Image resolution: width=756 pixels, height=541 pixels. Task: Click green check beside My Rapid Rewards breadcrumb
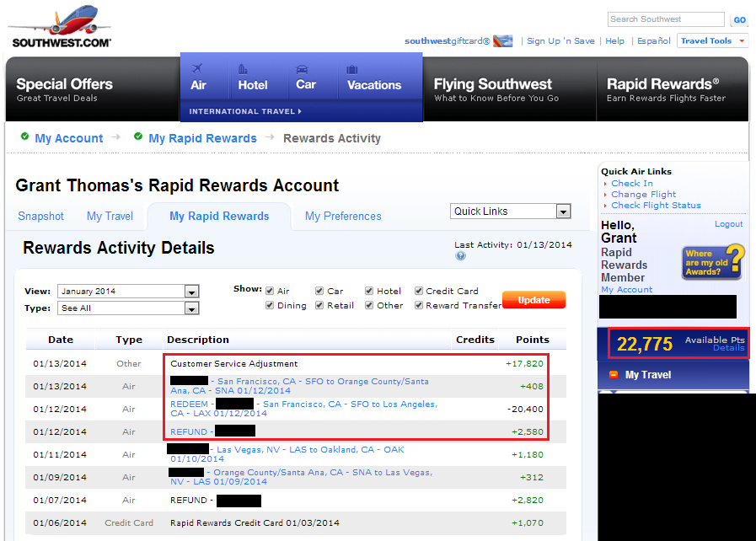tap(138, 137)
